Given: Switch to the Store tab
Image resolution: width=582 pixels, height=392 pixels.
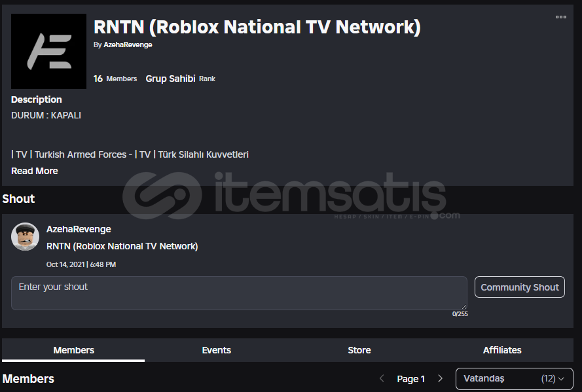Looking at the screenshot, I should 359,350.
